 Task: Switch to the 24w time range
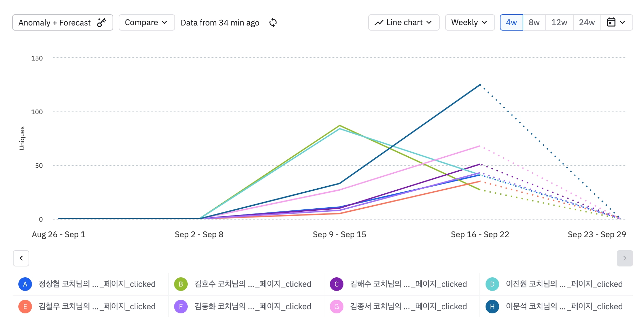[587, 22]
